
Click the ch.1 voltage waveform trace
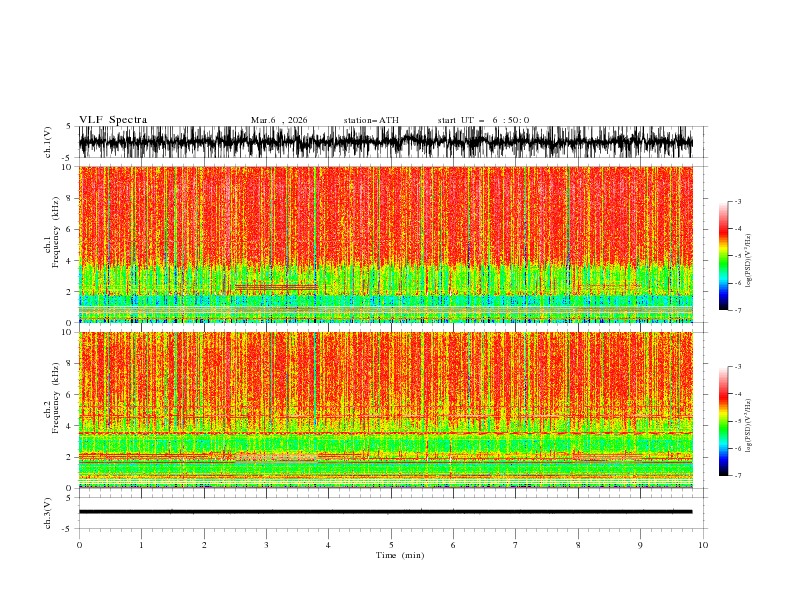coord(385,142)
